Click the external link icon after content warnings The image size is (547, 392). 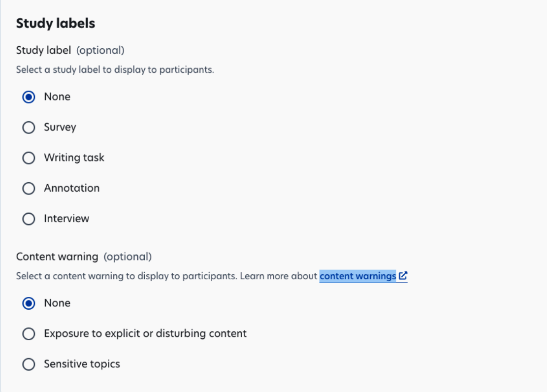coord(403,276)
